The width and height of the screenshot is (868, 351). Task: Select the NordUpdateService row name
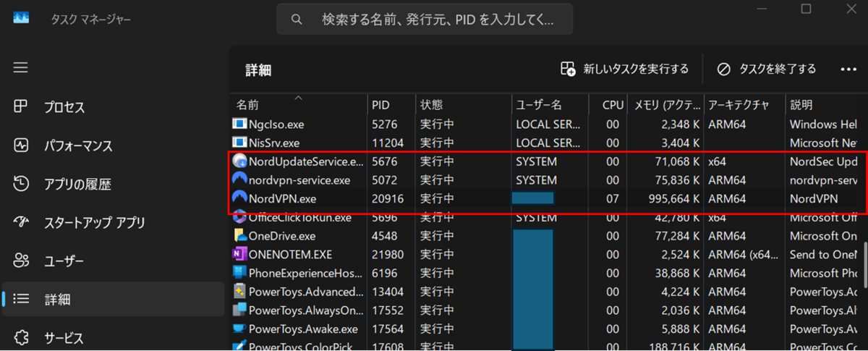click(x=307, y=161)
